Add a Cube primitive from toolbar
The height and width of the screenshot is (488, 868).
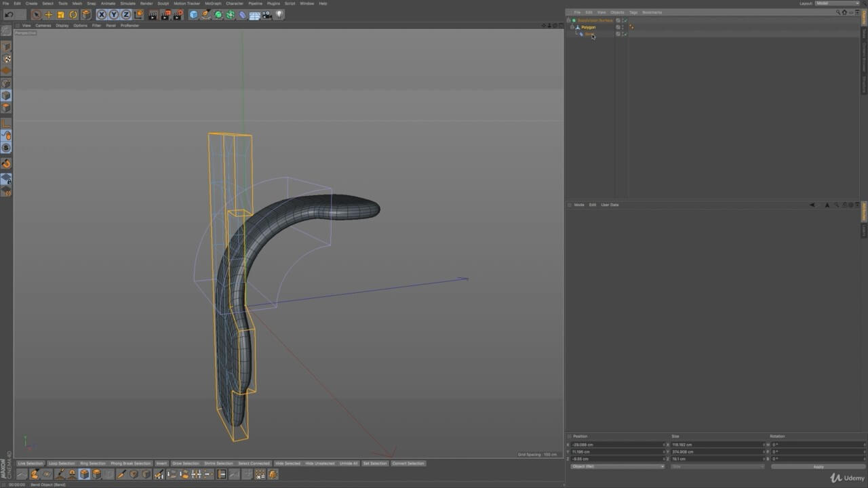193,14
